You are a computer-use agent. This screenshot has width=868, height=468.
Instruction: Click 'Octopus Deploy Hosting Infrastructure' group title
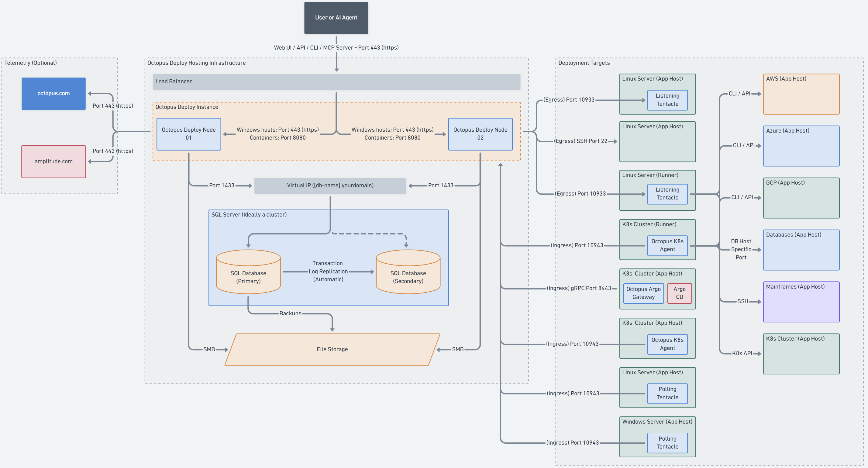pos(196,63)
